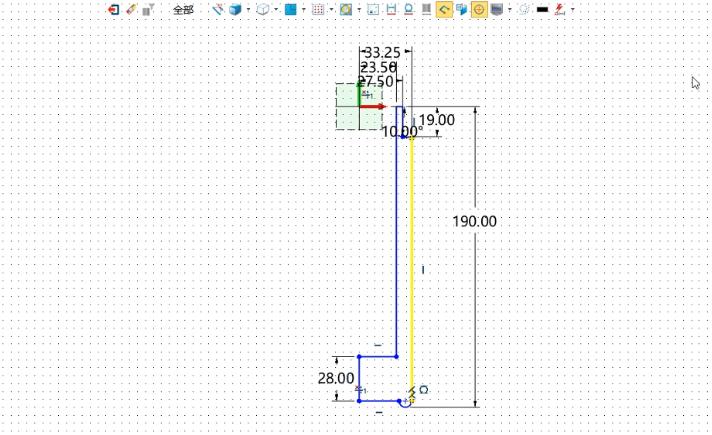The image size is (712, 435).
Task: Select the small blue arc at bottom
Action: tap(405, 405)
